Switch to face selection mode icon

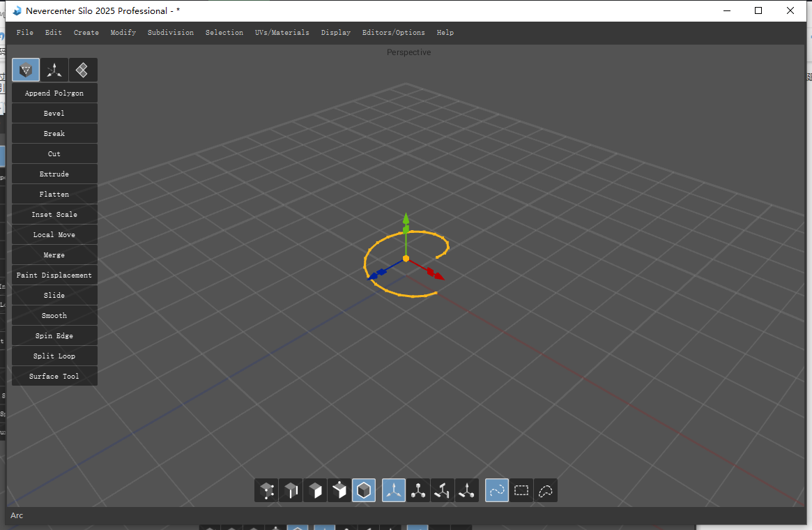tap(315, 491)
